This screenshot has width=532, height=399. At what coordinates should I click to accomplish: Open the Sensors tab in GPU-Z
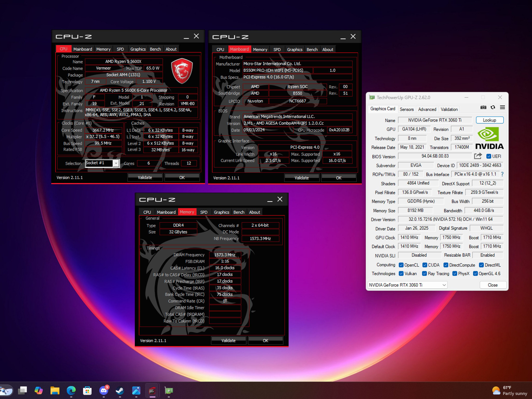point(407,109)
